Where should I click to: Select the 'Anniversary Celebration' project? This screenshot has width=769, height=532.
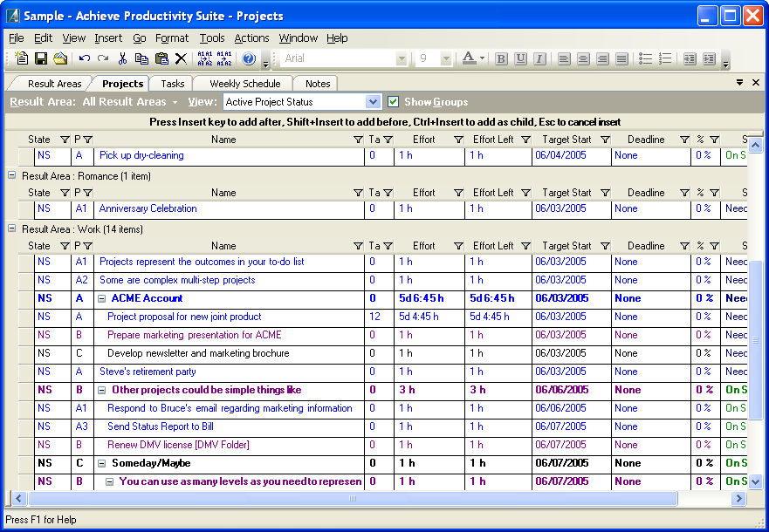[x=148, y=208]
